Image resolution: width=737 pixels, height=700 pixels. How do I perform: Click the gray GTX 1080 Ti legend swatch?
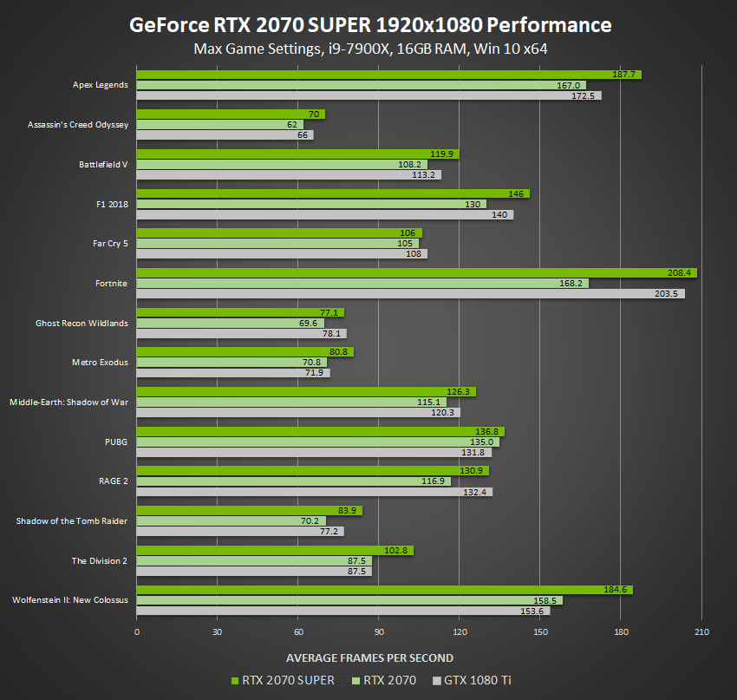pyautogui.click(x=439, y=680)
